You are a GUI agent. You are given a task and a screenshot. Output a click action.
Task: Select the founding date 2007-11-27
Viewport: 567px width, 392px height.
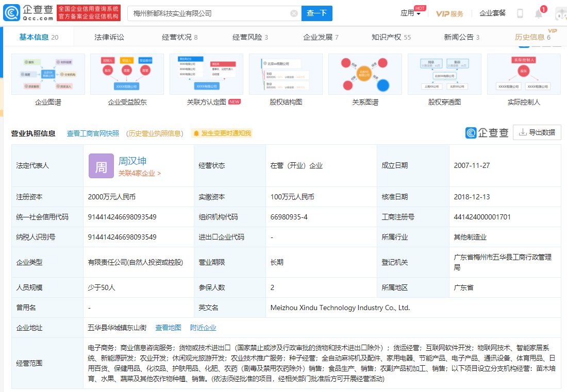point(472,165)
